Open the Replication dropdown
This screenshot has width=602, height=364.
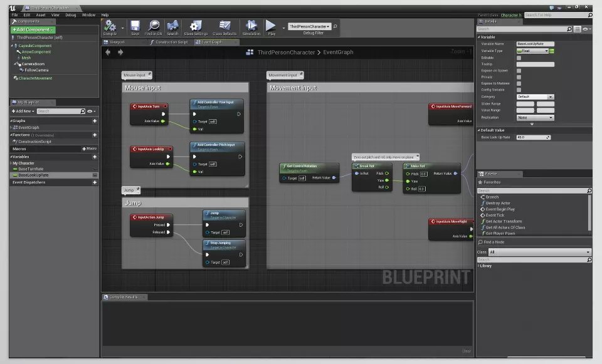(x=535, y=117)
